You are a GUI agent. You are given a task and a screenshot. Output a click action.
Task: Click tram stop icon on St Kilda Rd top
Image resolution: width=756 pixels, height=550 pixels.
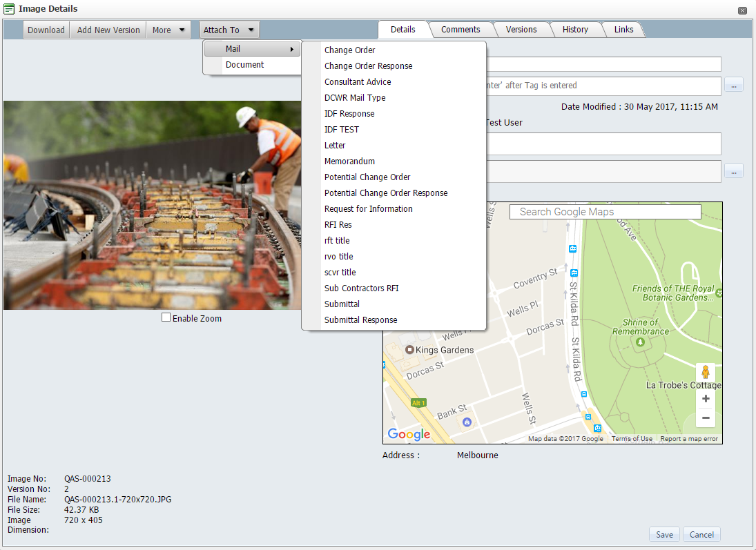pos(573,248)
